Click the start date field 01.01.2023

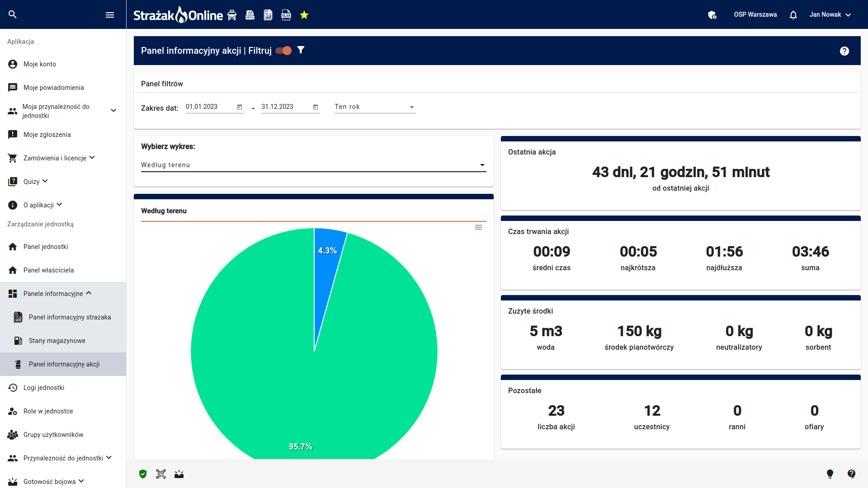tap(210, 107)
